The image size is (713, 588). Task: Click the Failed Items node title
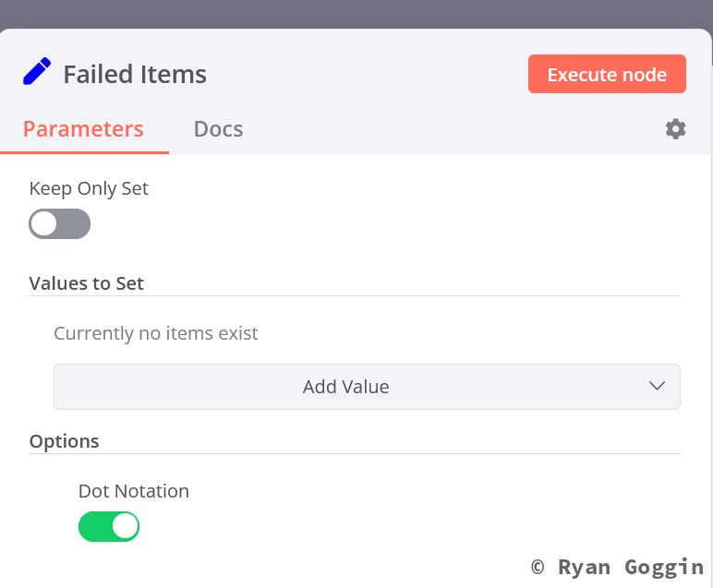coord(135,75)
